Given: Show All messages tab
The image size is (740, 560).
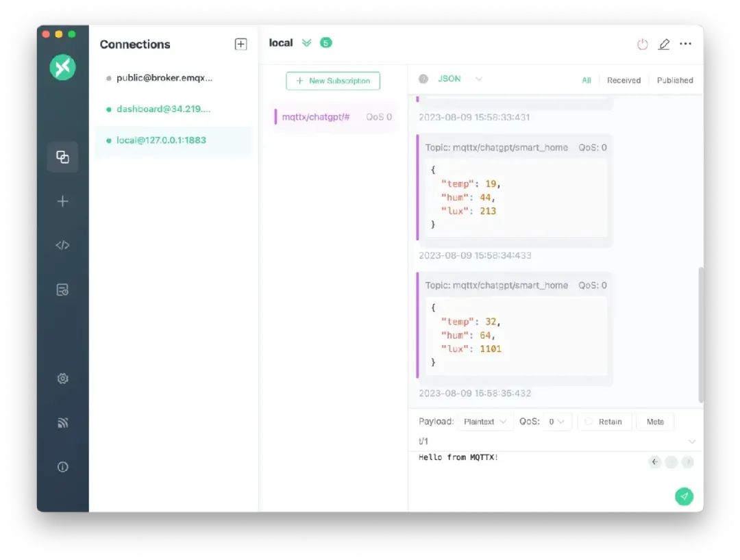Looking at the screenshot, I should [x=586, y=80].
